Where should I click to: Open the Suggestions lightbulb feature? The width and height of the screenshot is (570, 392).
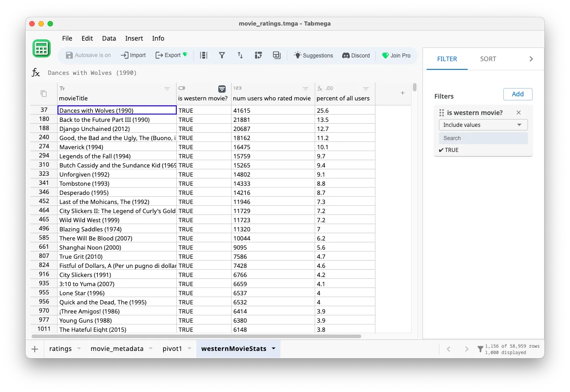click(x=313, y=55)
